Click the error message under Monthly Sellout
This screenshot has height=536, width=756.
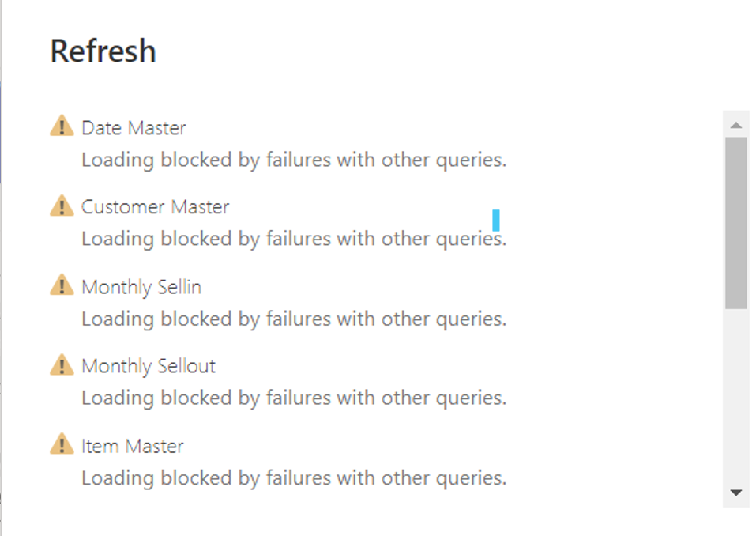[x=294, y=398]
